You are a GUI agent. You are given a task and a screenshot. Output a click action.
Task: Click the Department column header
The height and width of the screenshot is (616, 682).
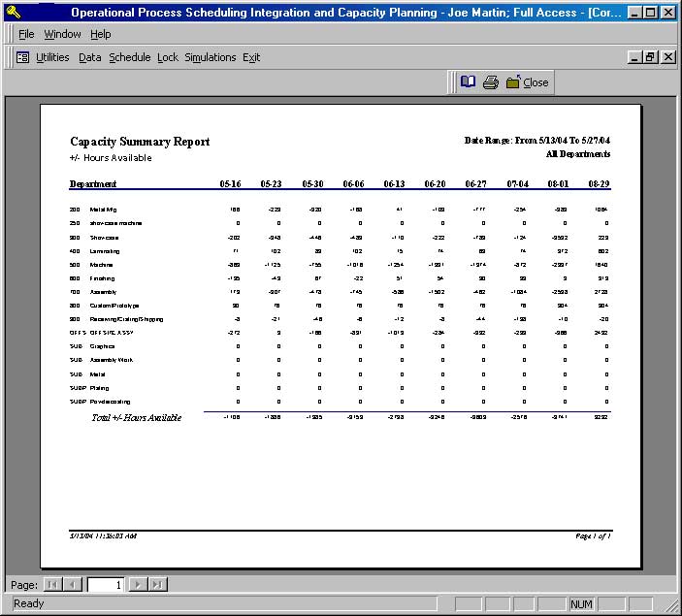pyautogui.click(x=93, y=183)
